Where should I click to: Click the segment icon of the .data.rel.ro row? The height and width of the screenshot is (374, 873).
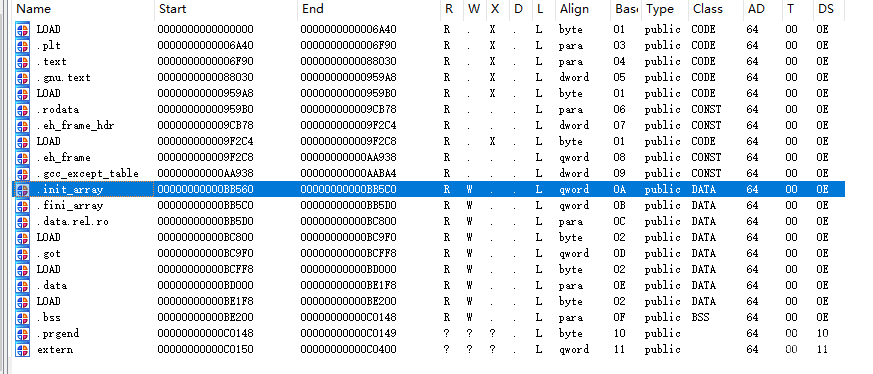click(x=22, y=222)
